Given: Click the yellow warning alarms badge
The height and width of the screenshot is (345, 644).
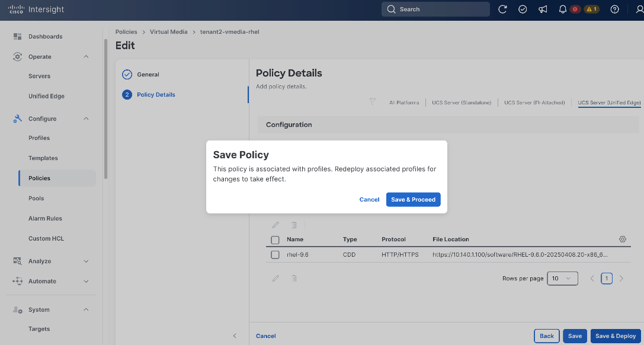Looking at the screenshot, I should pos(591,9).
